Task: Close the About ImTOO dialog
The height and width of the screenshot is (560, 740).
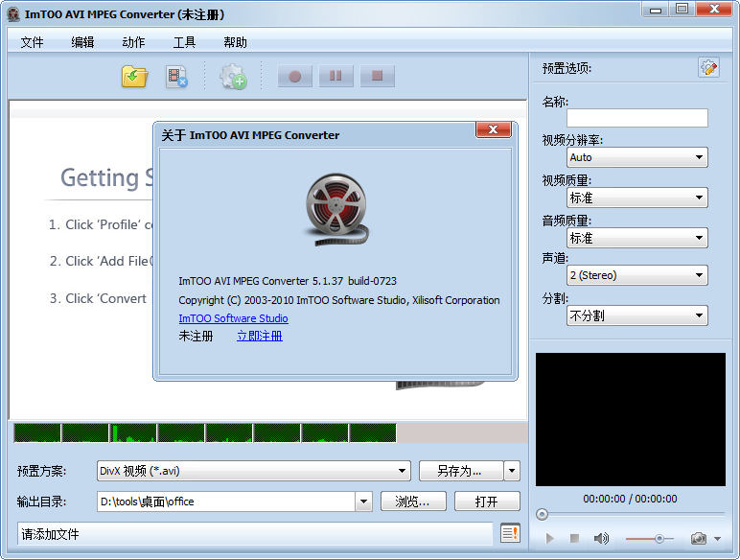Action: [494, 129]
